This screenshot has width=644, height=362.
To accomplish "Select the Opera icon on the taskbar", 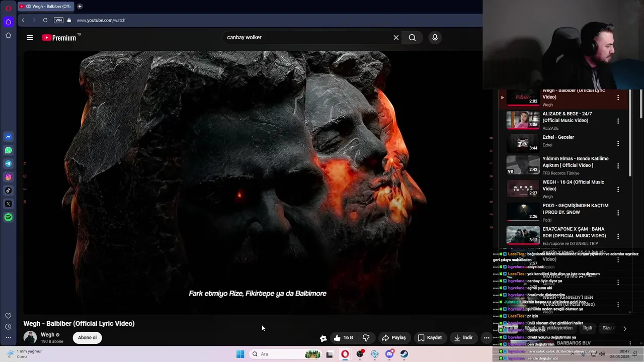I will [x=345, y=354].
